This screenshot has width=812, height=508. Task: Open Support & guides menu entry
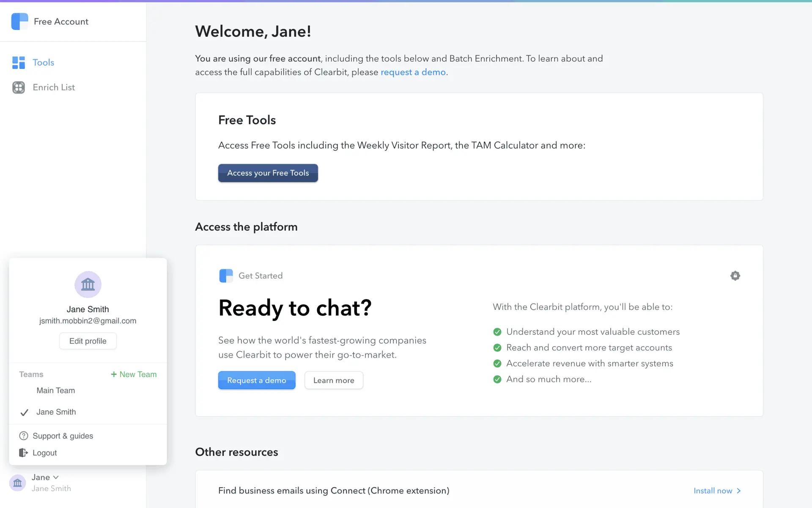pyautogui.click(x=63, y=436)
